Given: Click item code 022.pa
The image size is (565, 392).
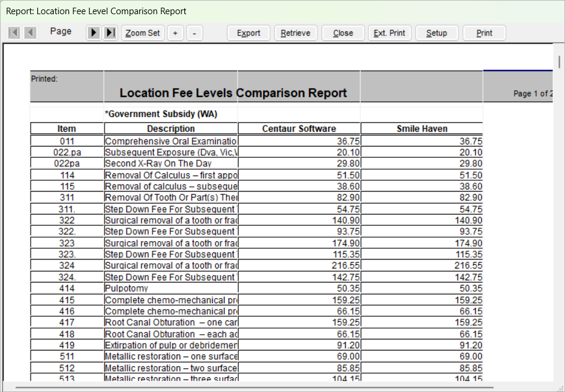Looking at the screenshot, I should 67,153.
